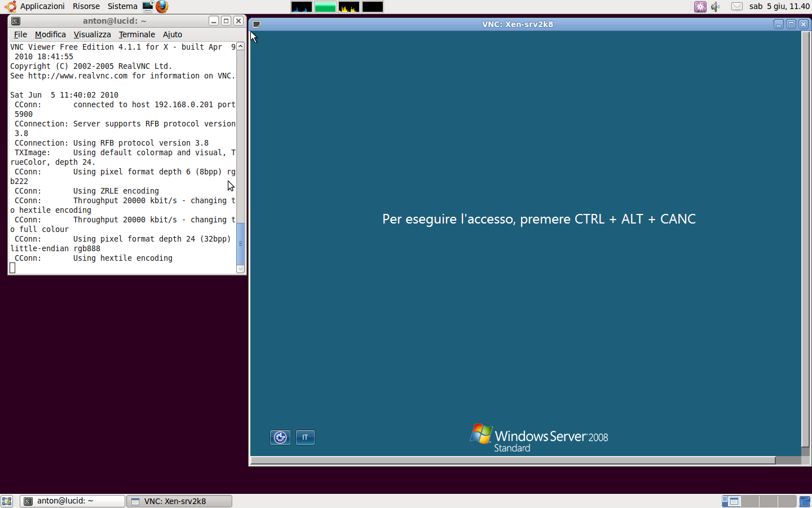Mute sound via the speaker icon in the tray
The image size is (812, 508).
[714, 7]
